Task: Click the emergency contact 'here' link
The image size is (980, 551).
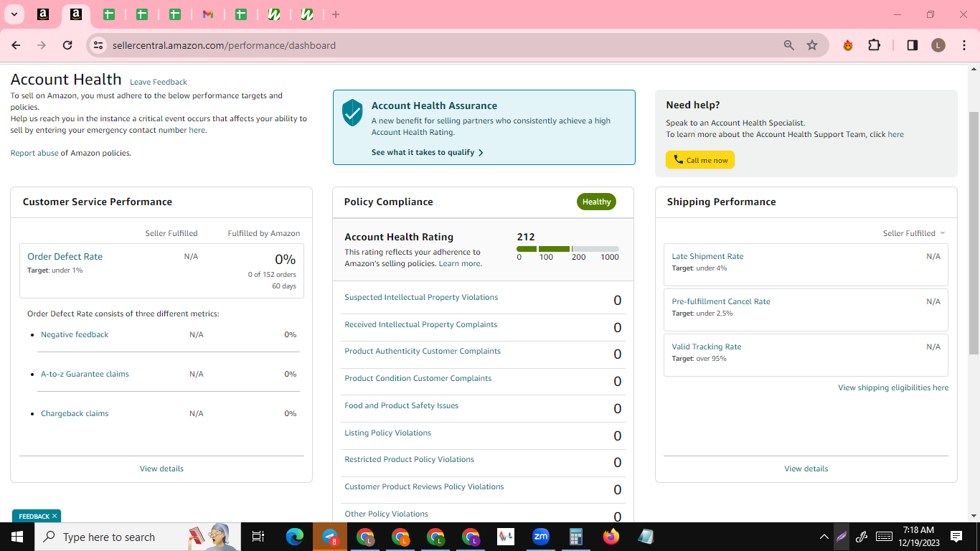Action: click(197, 130)
